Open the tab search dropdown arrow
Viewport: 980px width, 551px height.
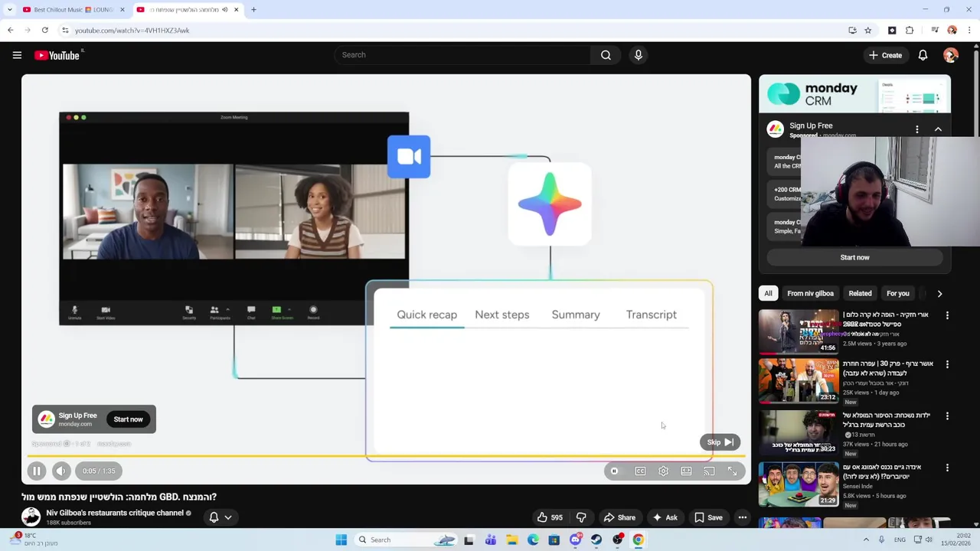point(9,10)
